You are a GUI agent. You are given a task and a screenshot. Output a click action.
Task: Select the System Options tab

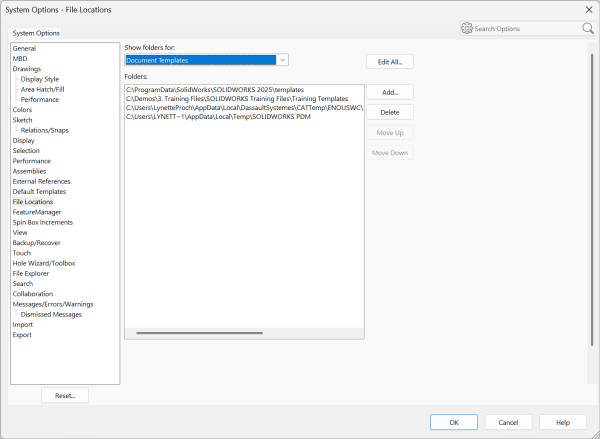(x=35, y=33)
